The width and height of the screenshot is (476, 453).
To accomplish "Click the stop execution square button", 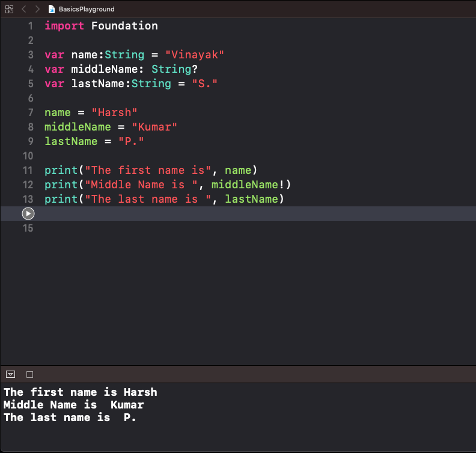I will 29,374.
